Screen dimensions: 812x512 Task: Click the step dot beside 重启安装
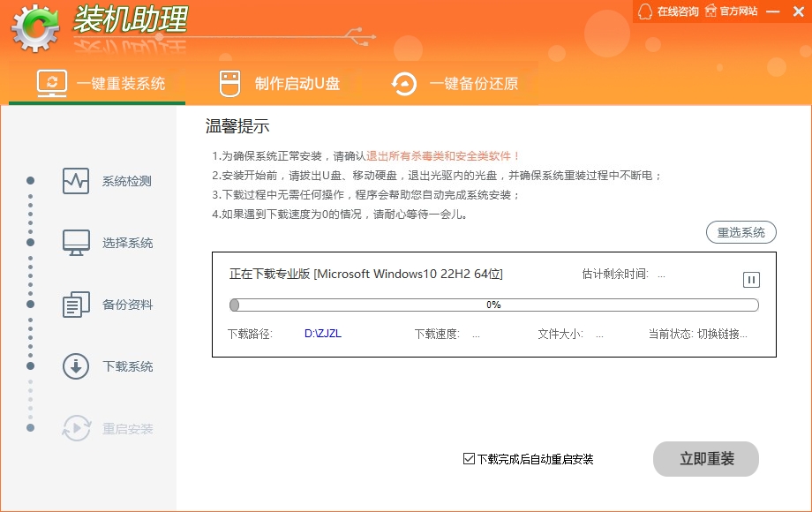[x=31, y=427]
